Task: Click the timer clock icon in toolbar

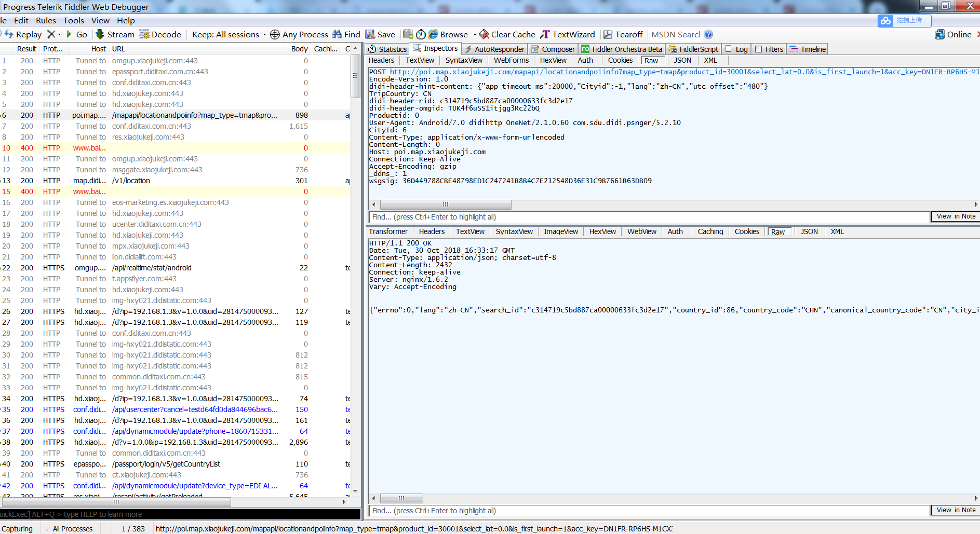Action: click(421, 34)
